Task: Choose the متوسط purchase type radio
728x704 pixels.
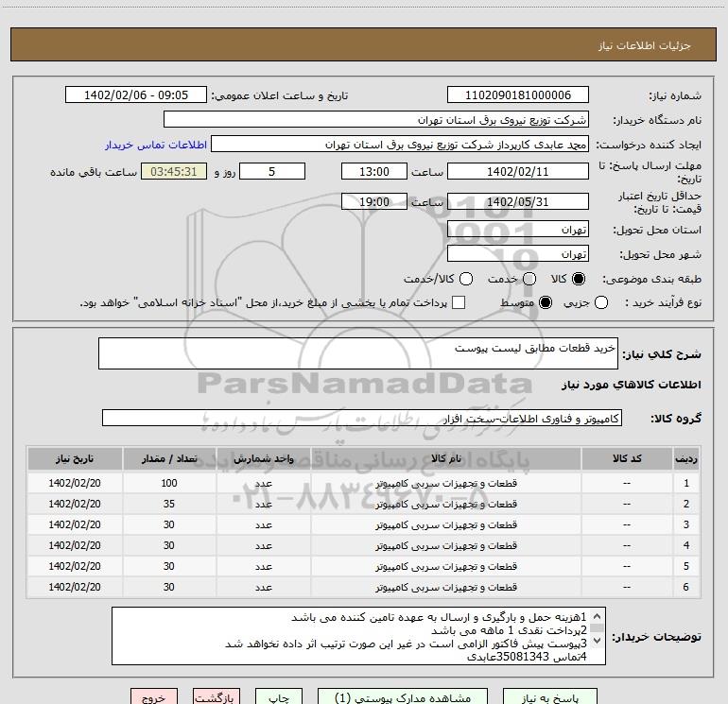Action: (546, 303)
